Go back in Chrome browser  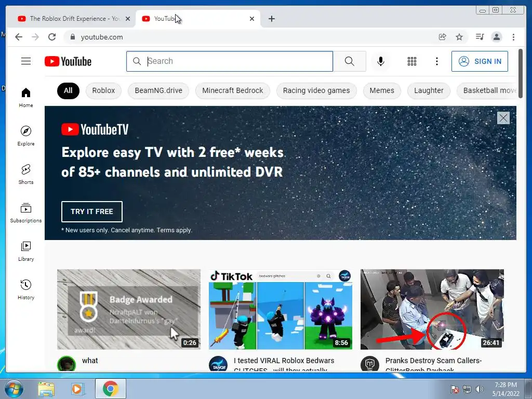(19, 37)
